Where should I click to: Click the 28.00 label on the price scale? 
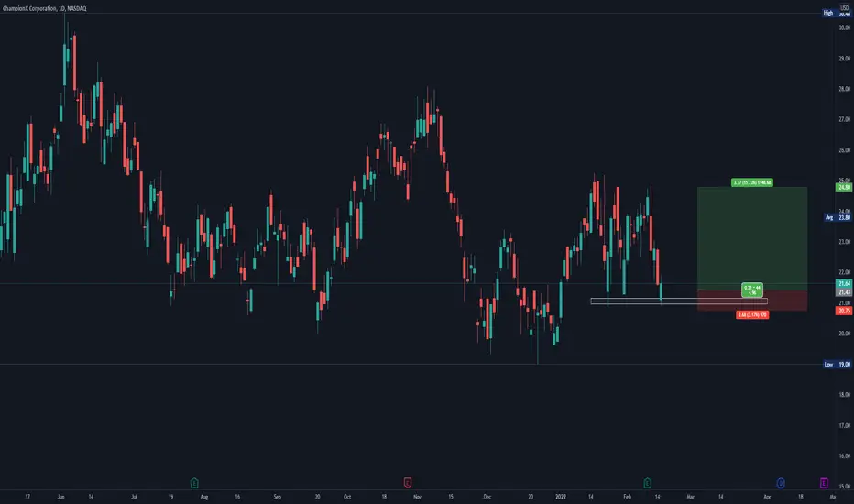click(x=844, y=89)
